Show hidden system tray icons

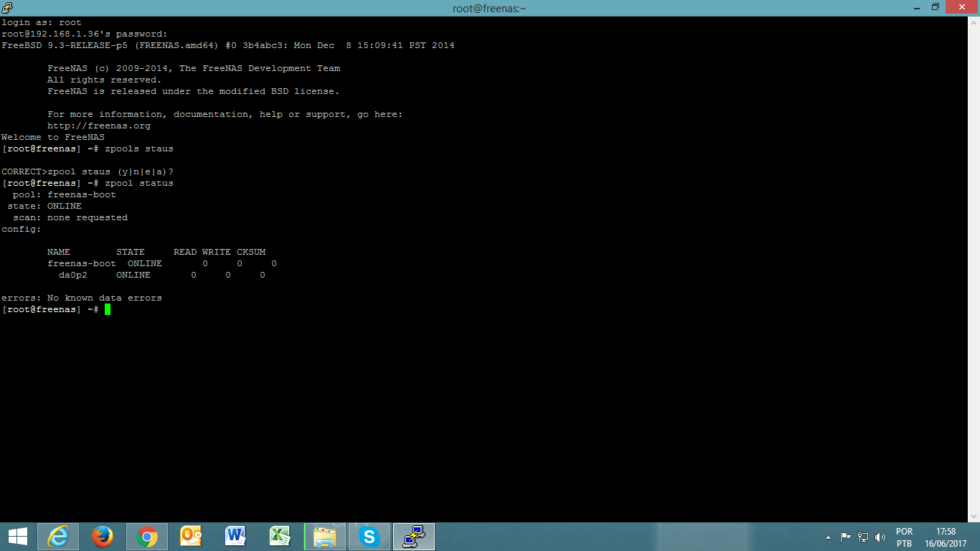coord(829,537)
